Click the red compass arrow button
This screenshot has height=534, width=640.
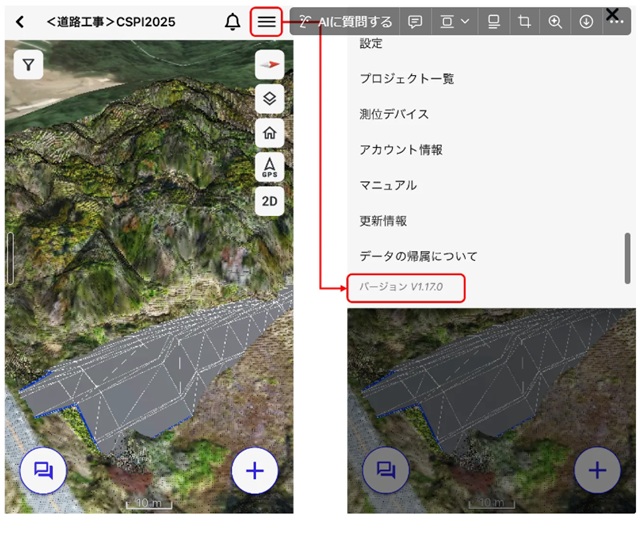click(x=269, y=65)
